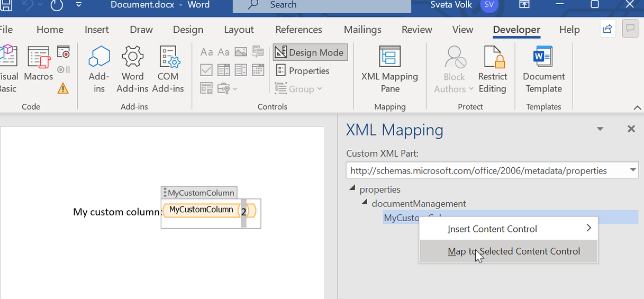Click the Record Macro icon
The height and width of the screenshot is (299, 644).
(64, 52)
